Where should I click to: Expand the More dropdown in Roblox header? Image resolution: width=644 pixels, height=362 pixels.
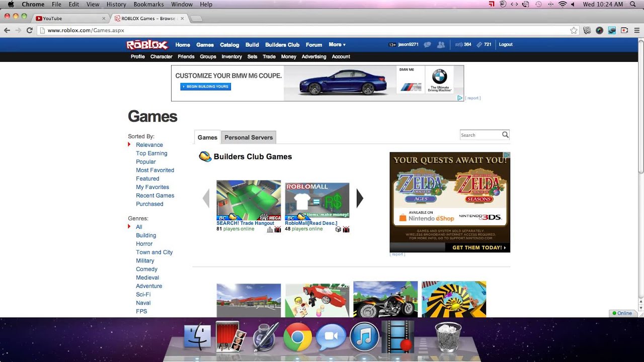pos(337,45)
